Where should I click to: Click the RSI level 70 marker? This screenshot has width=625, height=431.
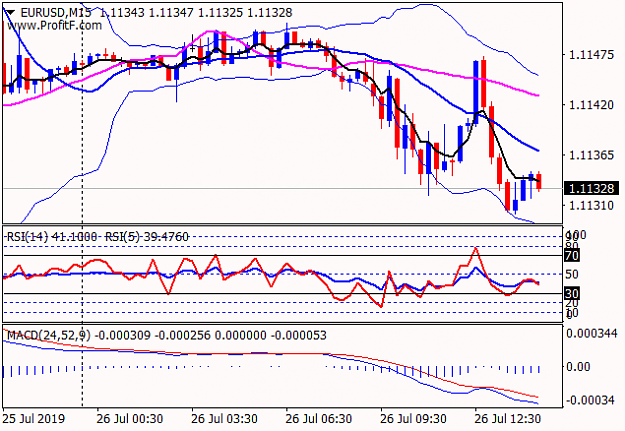pos(572,256)
